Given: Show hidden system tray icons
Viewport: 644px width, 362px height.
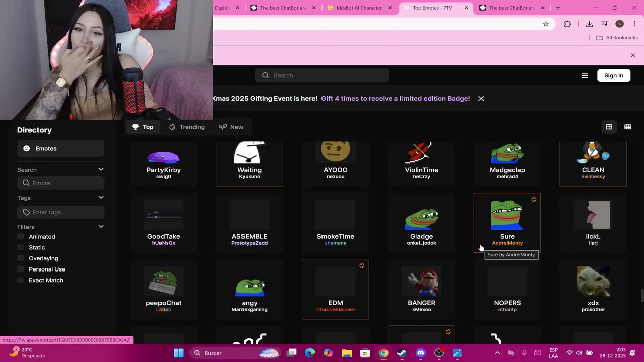Looking at the screenshot, I should click(x=497, y=353).
